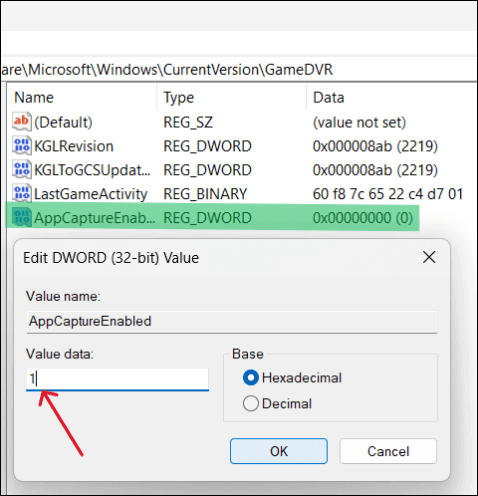
Task: Click REG_DWORD type of KGLRevision
Action: [207, 146]
